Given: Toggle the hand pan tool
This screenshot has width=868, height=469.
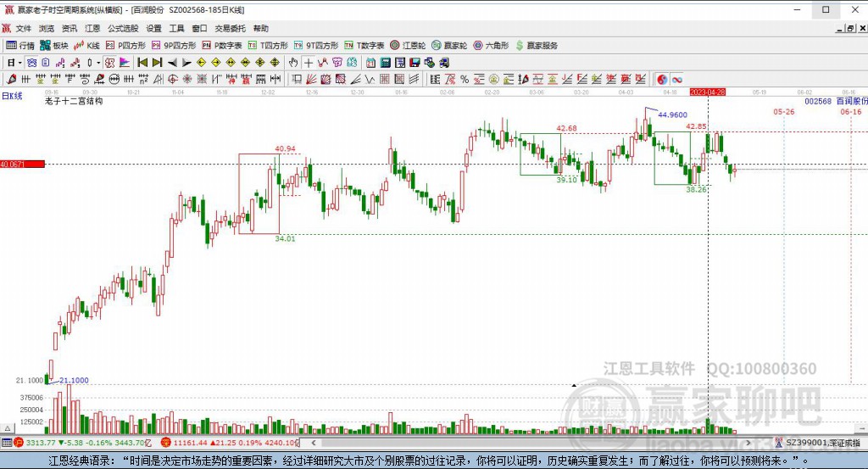Looking at the screenshot, I should (293, 63).
